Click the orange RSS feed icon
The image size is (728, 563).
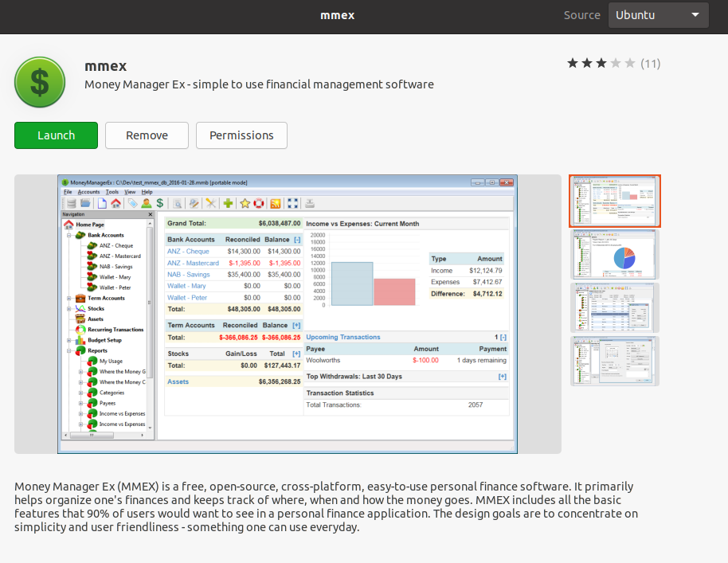pyautogui.click(x=276, y=203)
